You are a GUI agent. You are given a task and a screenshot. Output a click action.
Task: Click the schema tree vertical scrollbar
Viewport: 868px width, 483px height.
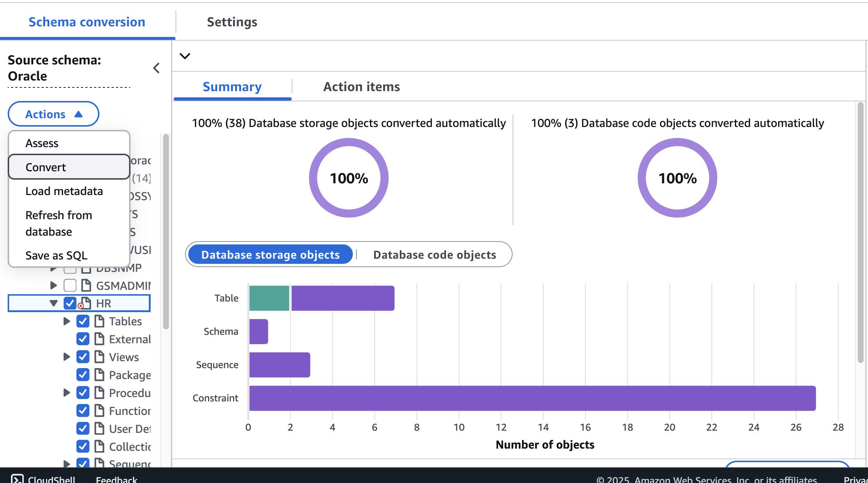(x=166, y=232)
